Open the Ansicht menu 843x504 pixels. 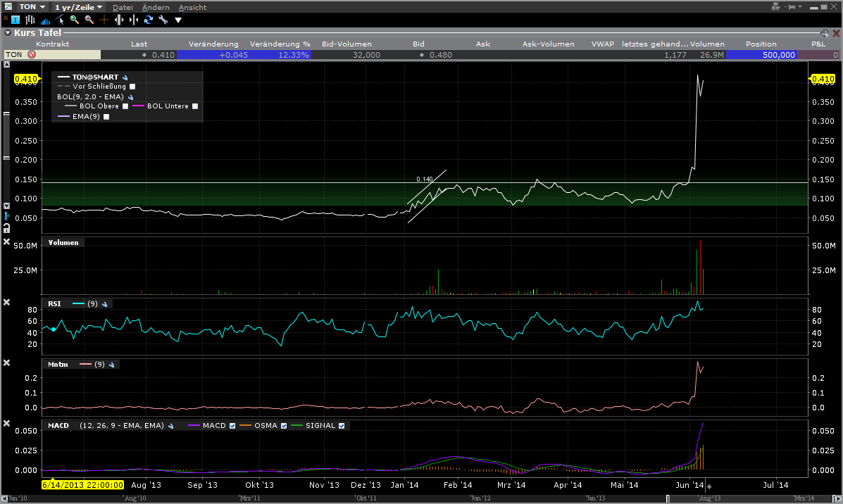tap(192, 7)
